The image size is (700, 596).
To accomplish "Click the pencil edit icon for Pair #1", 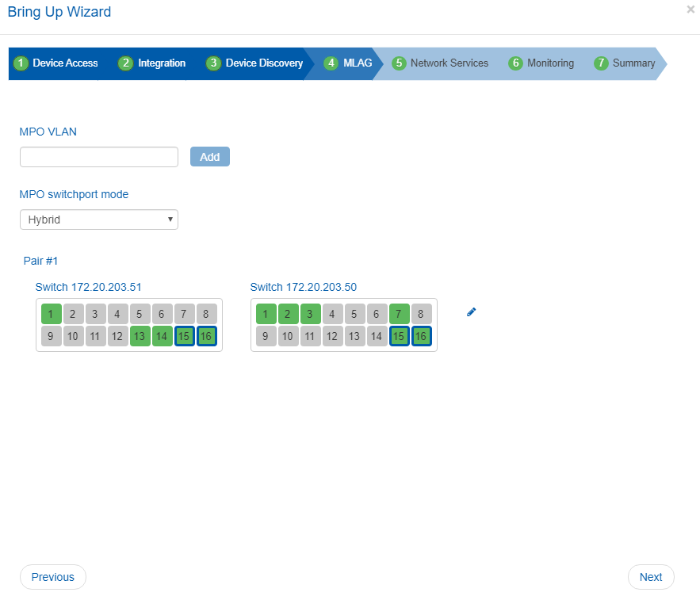I will click(472, 312).
